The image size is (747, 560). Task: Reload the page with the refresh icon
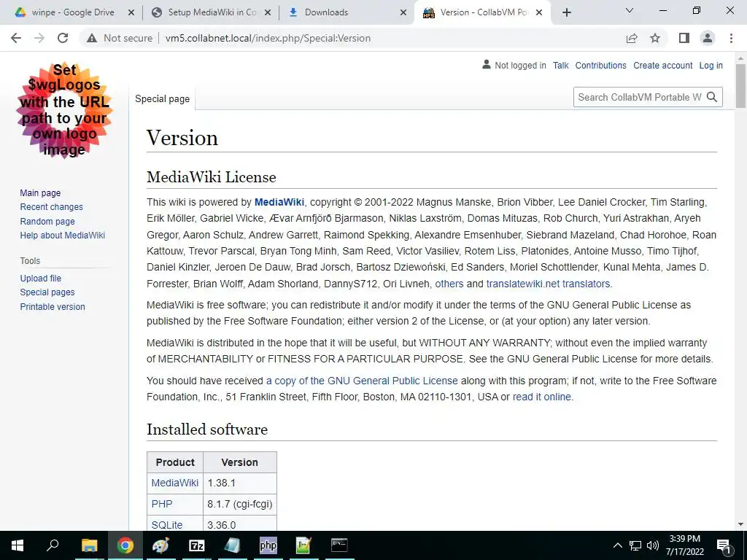tap(63, 38)
